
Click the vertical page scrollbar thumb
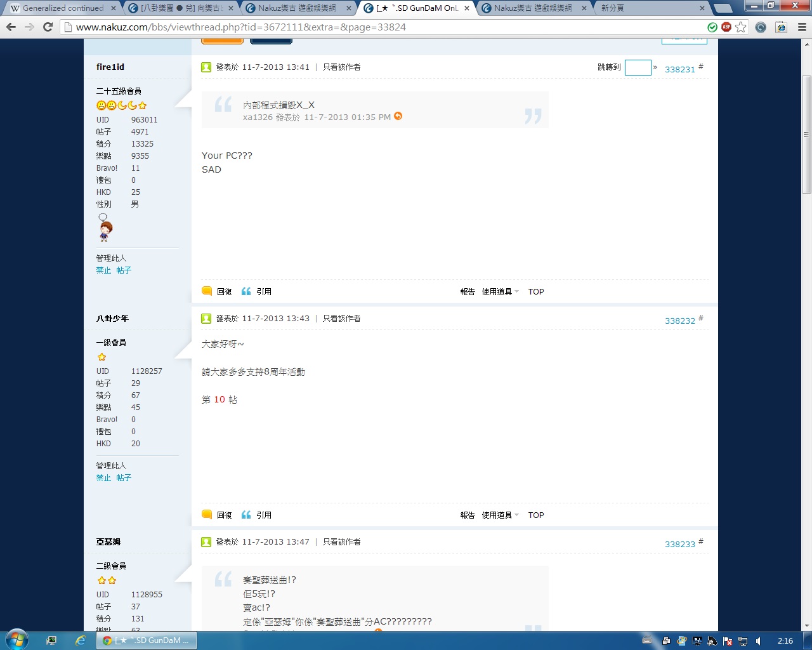(806, 133)
